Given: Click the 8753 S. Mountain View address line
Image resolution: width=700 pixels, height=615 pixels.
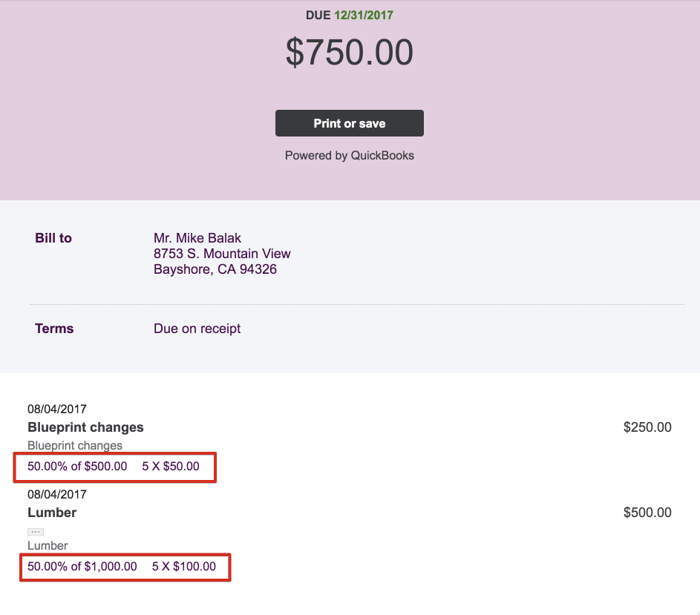Looking at the screenshot, I should coord(222,254).
